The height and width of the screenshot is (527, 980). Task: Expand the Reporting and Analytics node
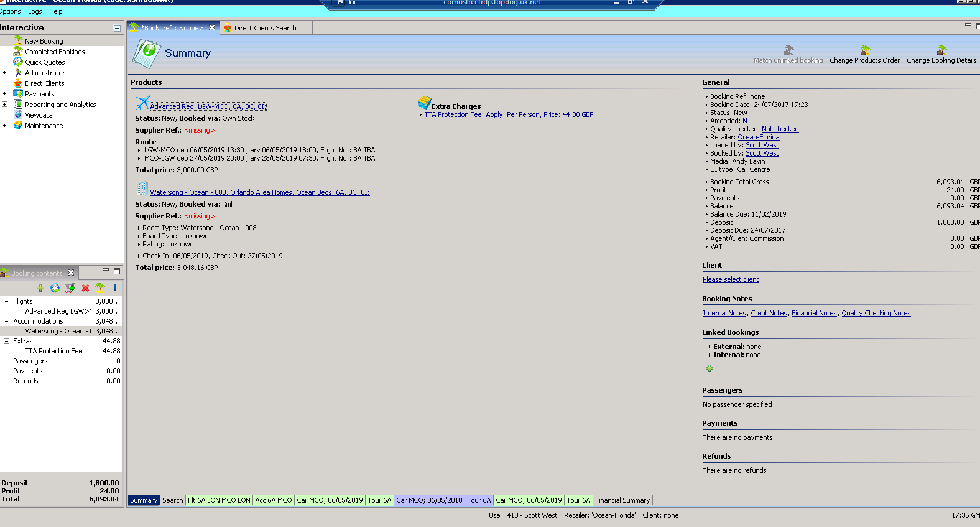click(x=5, y=104)
